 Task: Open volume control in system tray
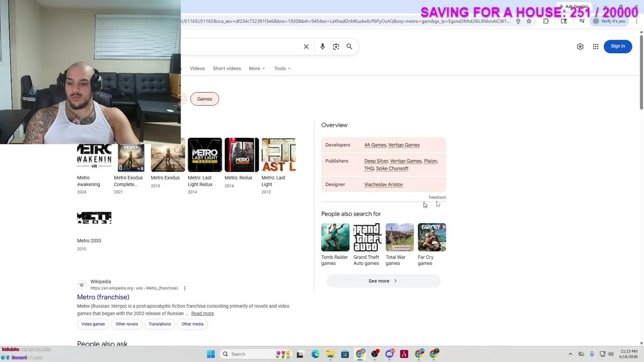tap(611, 354)
